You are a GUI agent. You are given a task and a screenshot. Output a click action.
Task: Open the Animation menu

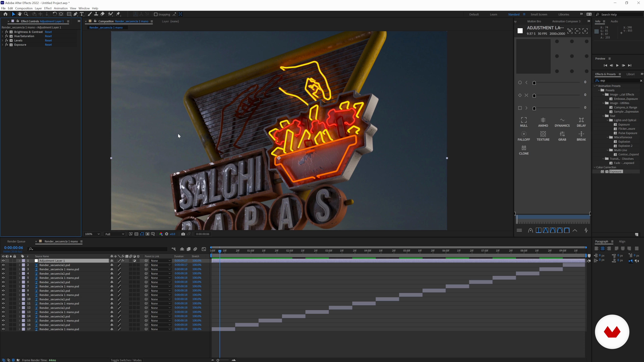tap(61, 8)
